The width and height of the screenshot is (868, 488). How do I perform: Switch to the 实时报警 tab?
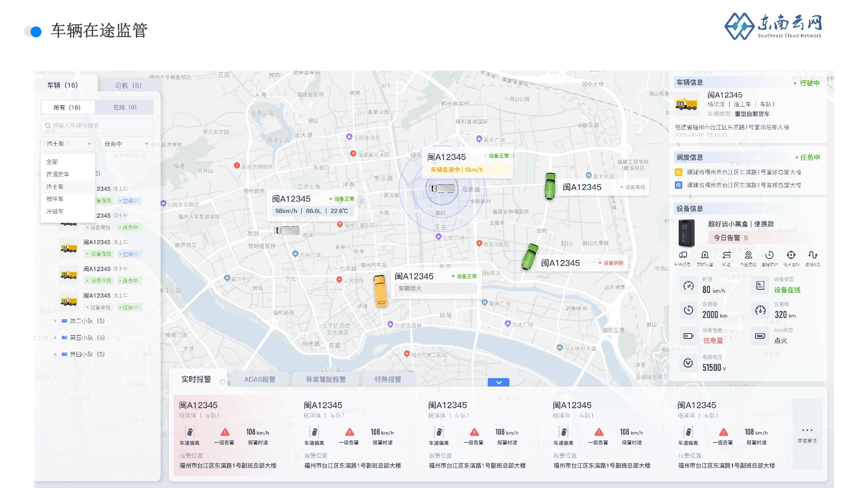[x=197, y=379]
